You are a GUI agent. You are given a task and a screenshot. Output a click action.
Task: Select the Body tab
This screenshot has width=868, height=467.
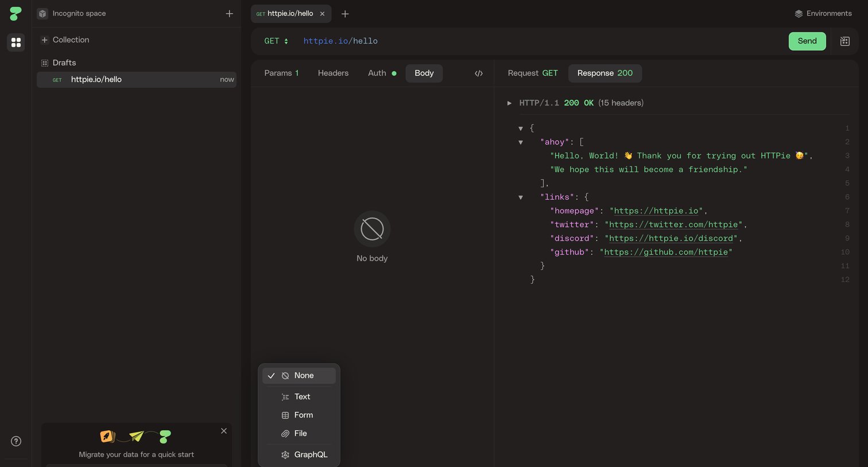[424, 73]
